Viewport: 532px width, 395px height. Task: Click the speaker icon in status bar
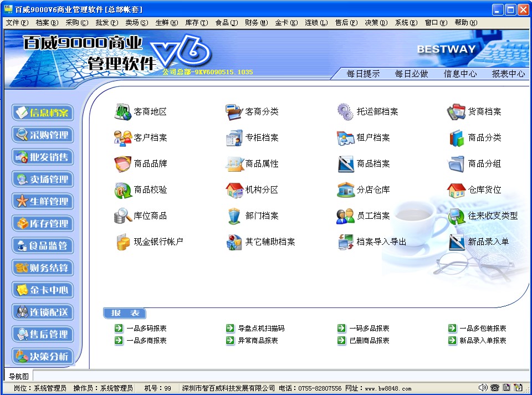point(483,388)
